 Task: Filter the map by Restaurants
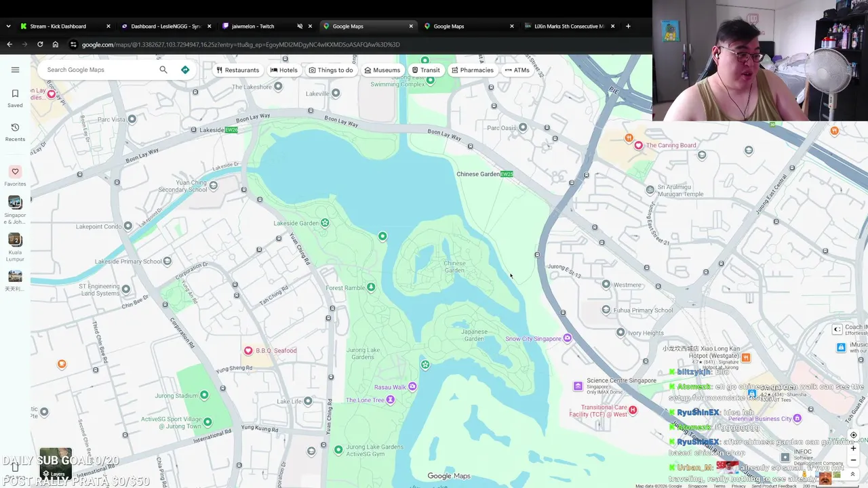[237, 70]
